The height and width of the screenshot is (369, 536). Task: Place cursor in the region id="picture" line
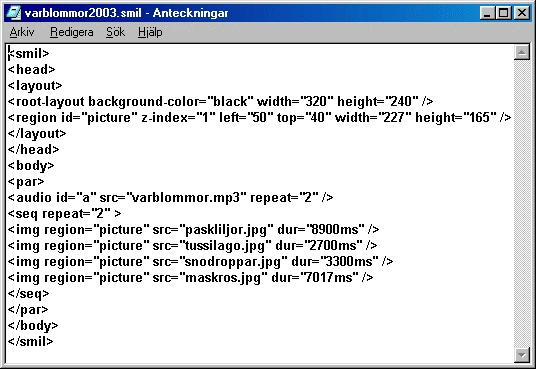(x=259, y=118)
